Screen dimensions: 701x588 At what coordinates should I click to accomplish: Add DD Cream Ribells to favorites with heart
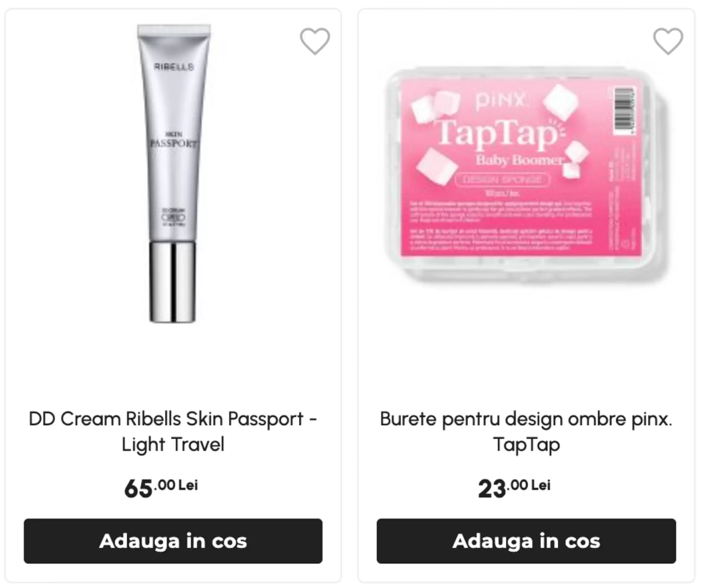(315, 41)
